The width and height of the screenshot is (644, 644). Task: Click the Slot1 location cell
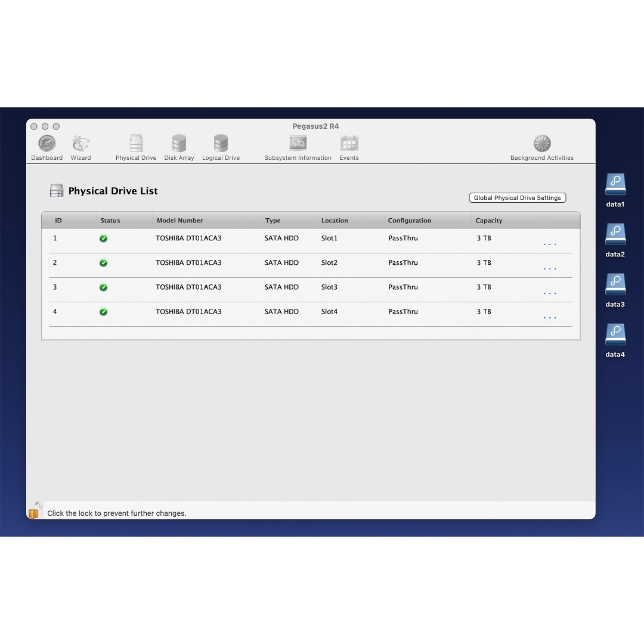329,238
